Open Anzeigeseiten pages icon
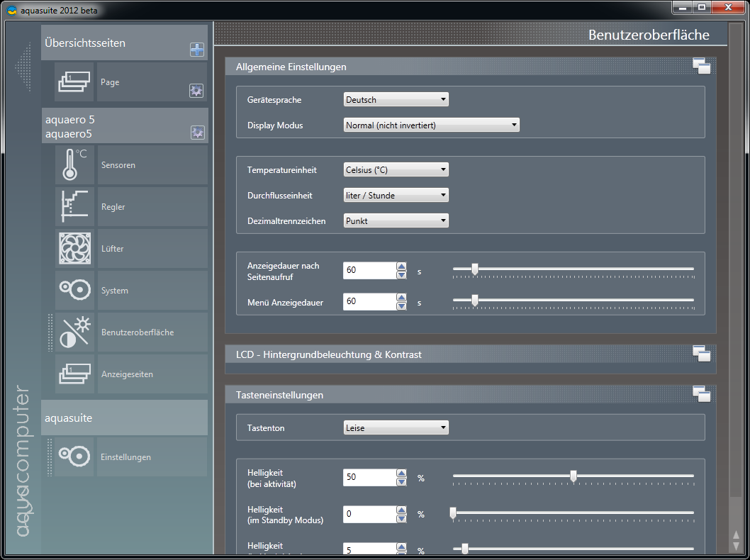Screen dimensions: 750x560 (74, 374)
